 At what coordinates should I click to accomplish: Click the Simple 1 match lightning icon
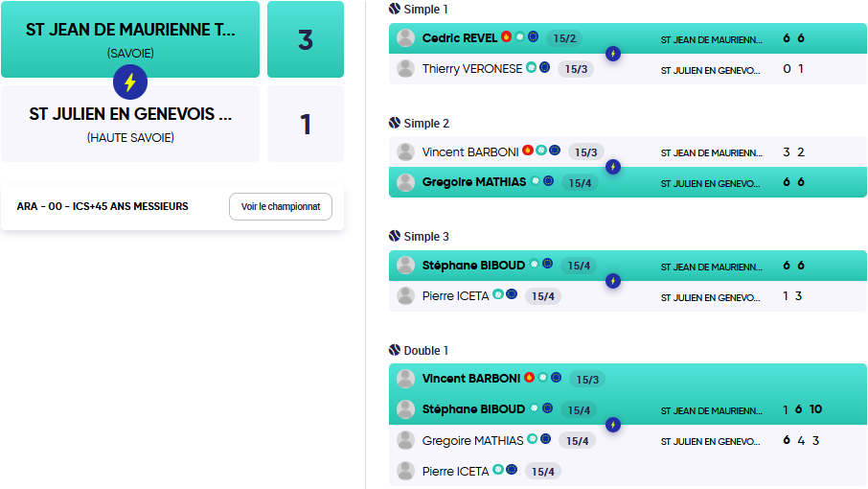click(x=613, y=54)
